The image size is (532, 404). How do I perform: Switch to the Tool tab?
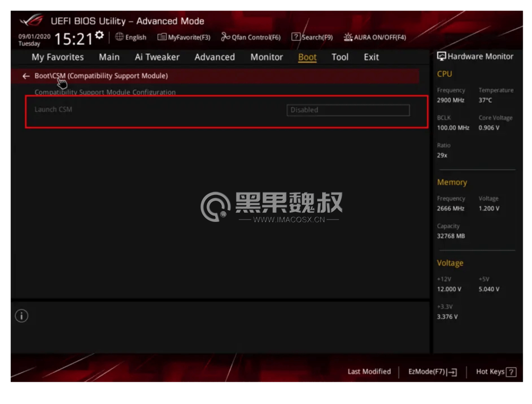tap(340, 57)
